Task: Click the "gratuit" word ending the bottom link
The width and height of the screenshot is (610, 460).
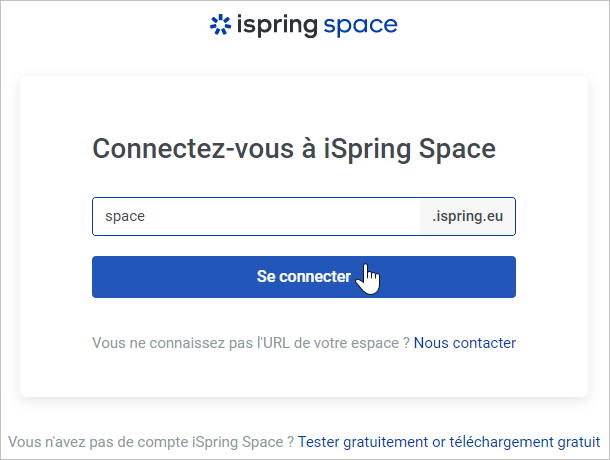Action: point(578,441)
